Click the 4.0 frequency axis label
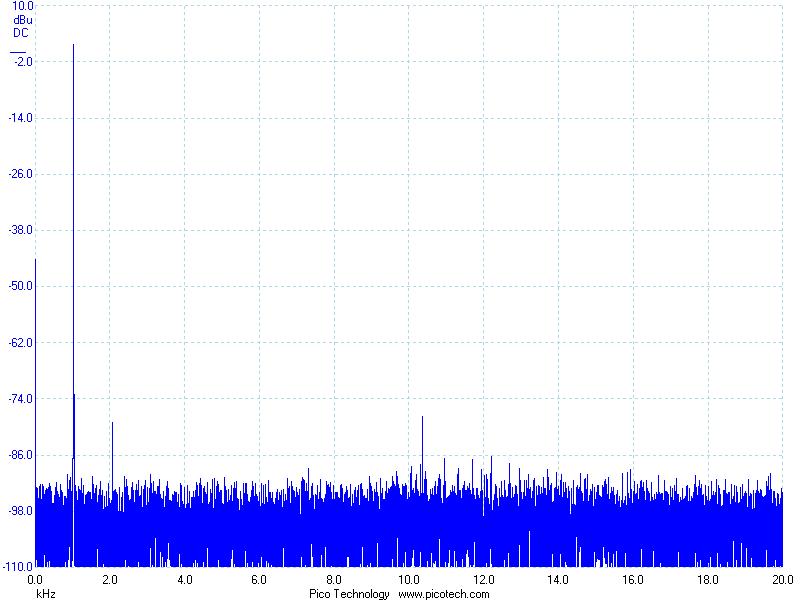Viewport: 800px width, 600px height. (x=185, y=580)
